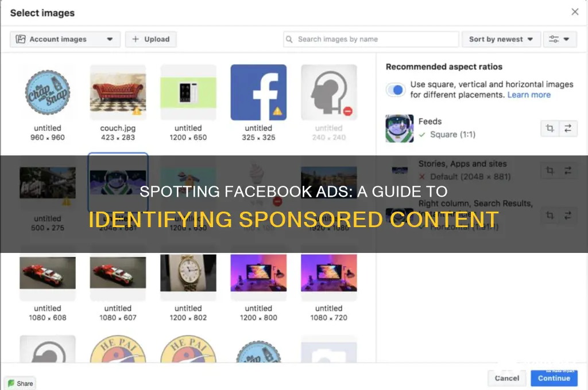Click the Search images by name field
Screen dimensions: 588x390
(x=371, y=40)
